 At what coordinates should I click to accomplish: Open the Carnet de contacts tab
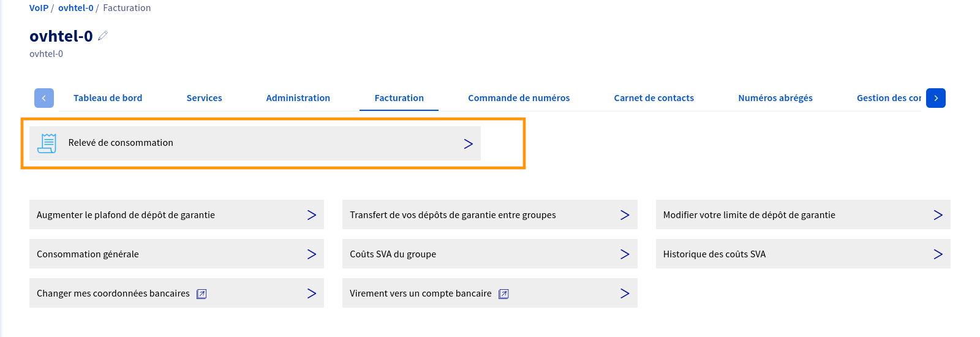point(654,98)
